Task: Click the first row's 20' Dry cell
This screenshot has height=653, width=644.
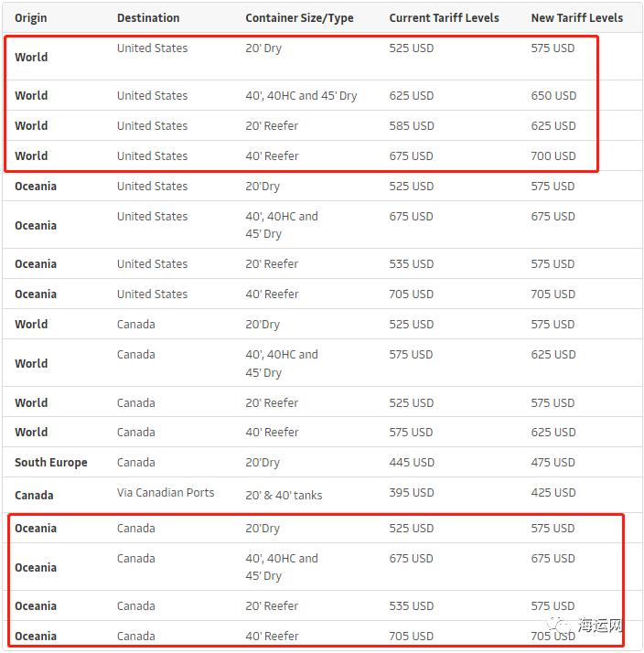Action: coord(263,48)
